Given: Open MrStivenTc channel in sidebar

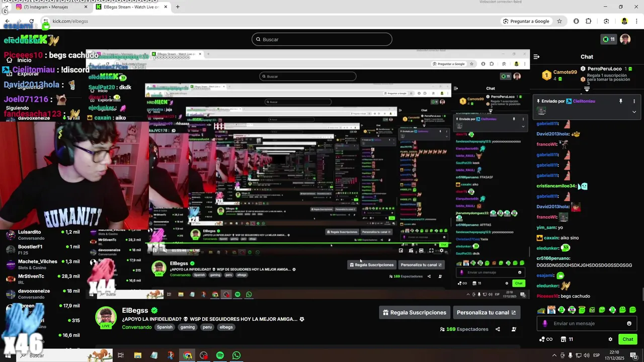Looking at the screenshot, I should 43,279.
